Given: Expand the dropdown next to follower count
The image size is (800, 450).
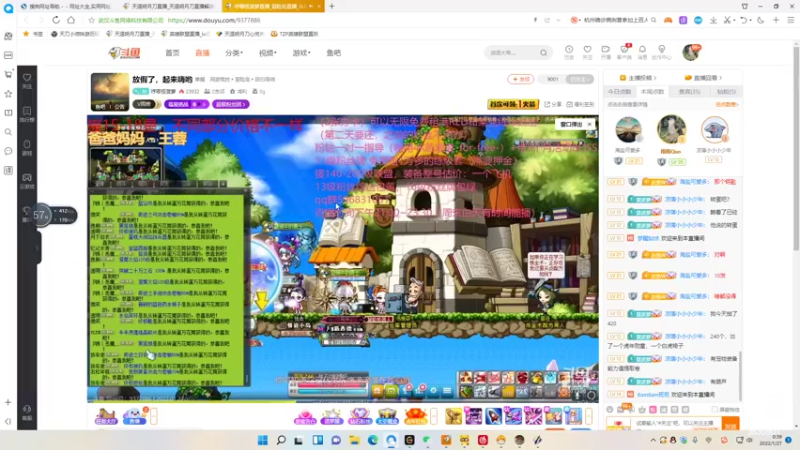Looking at the screenshot, I should 580,79.
